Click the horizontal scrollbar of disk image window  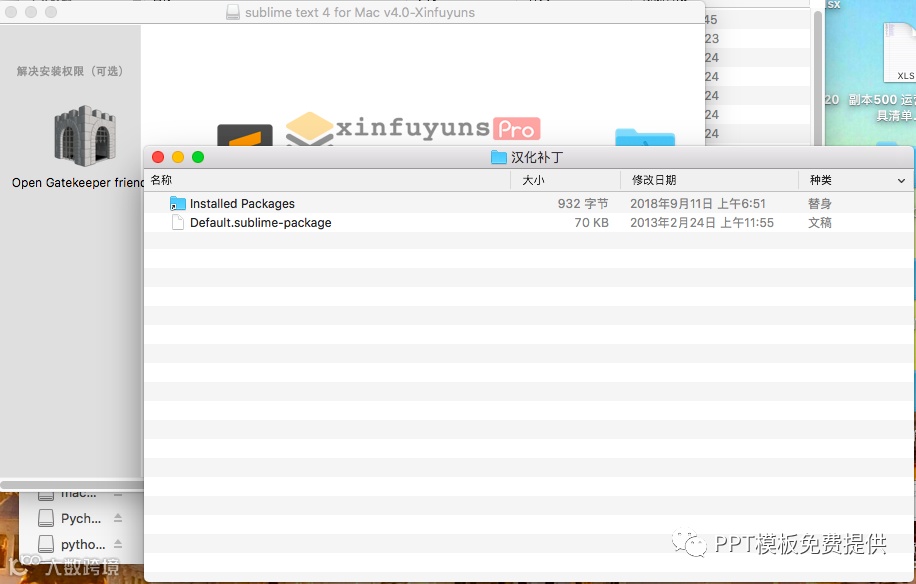tap(72, 485)
